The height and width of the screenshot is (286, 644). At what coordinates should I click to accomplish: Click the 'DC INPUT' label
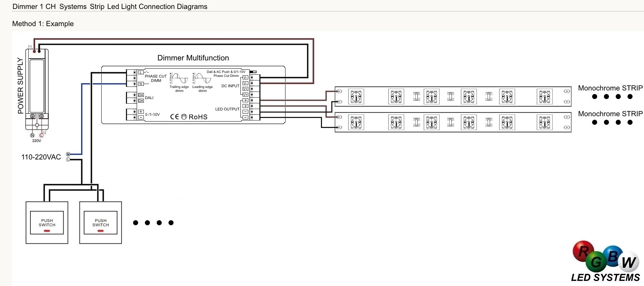(230, 86)
